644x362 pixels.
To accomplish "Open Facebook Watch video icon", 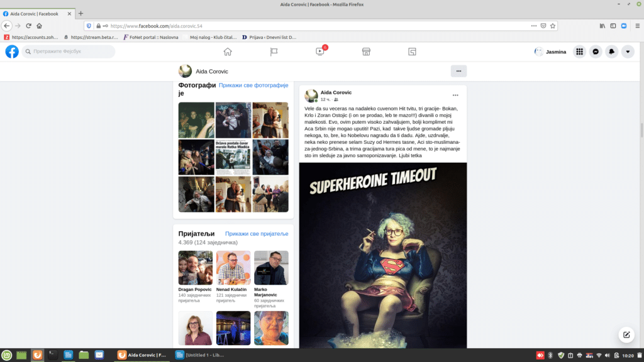I will [320, 52].
